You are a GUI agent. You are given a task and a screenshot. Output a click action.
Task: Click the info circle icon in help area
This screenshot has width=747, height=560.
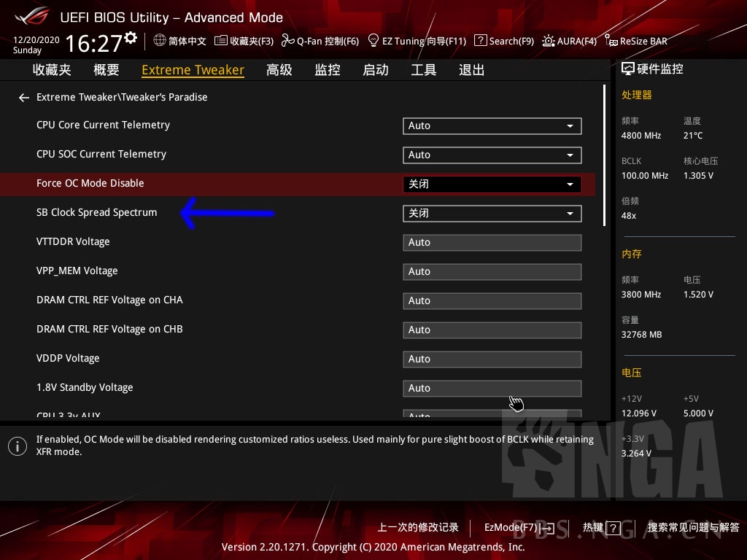pos(18,446)
